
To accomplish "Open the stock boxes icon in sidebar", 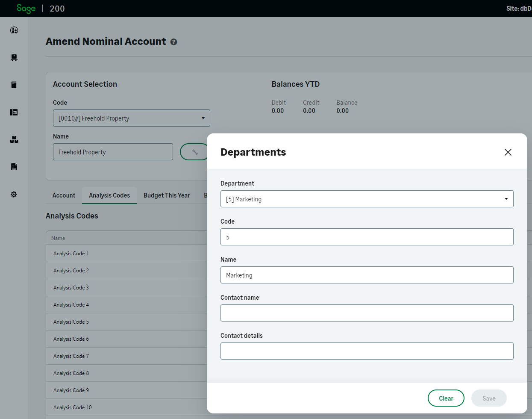I will click(14, 139).
